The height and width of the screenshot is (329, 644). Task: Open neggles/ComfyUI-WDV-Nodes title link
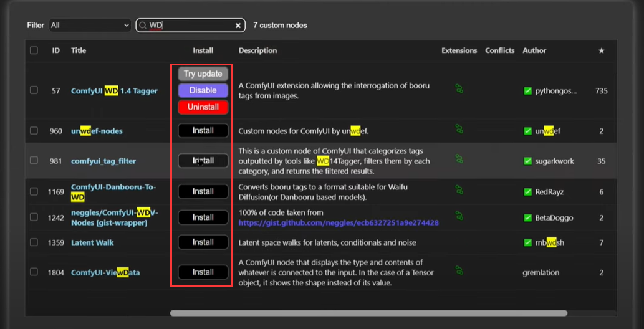[x=115, y=217]
